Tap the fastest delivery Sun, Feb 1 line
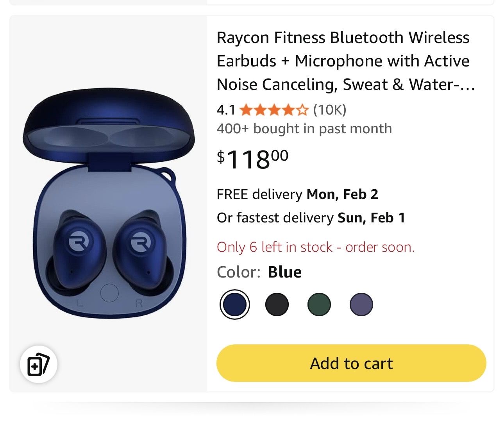 tap(311, 218)
